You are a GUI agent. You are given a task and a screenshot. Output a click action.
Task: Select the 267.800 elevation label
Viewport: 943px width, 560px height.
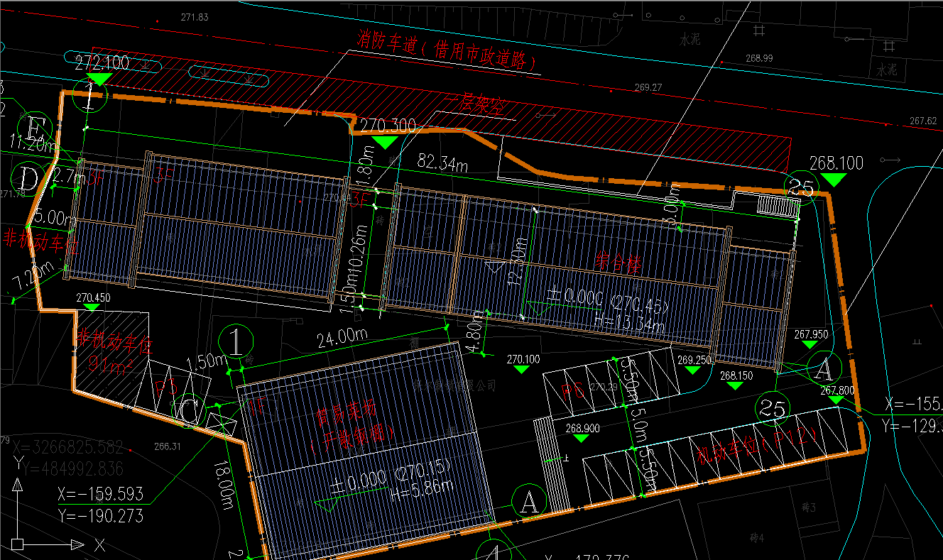point(837,390)
